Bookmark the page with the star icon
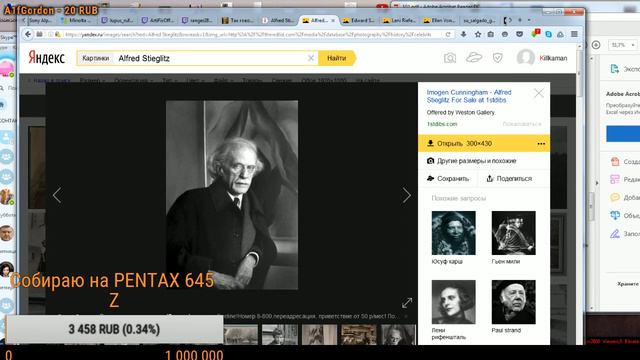 tap(478, 34)
